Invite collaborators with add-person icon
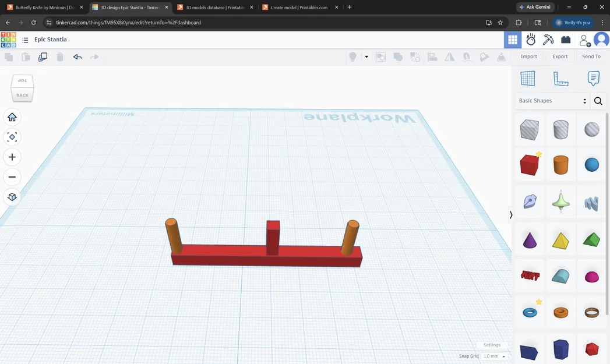Viewport: 610px width, 364px height. pos(585,40)
